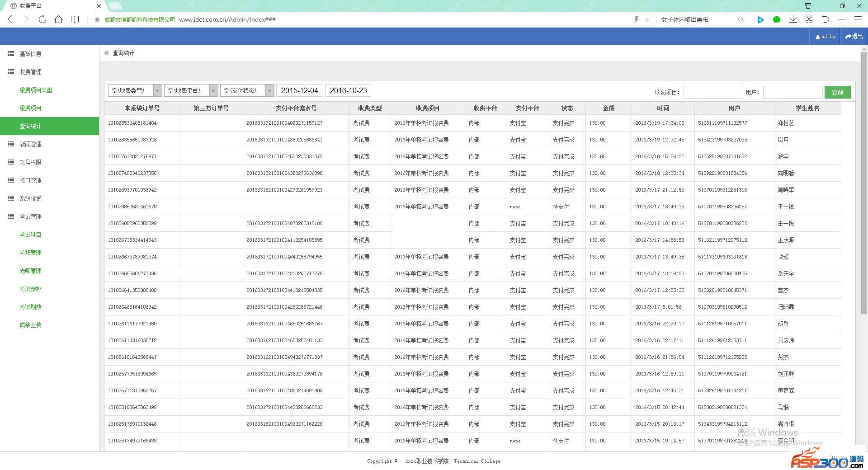Open the browser downloads icon
Image resolution: width=868 pixels, height=470 pixels.
(x=793, y=19)
